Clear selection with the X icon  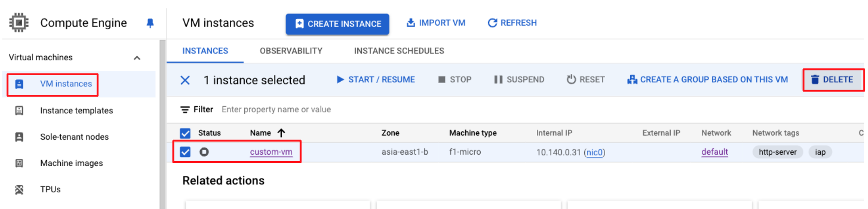(185, 80)
